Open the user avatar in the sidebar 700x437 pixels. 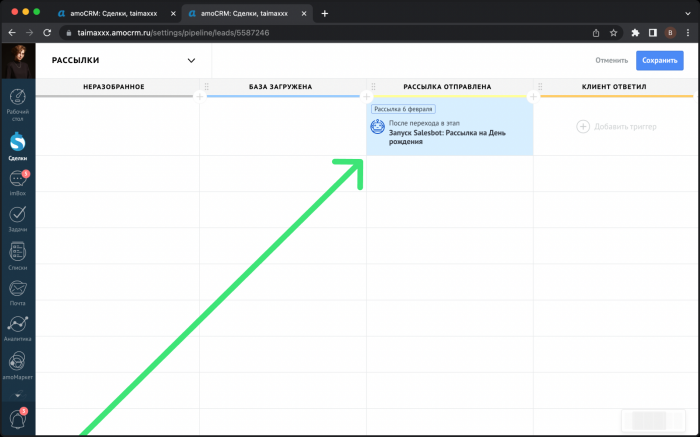pos(17,61)
